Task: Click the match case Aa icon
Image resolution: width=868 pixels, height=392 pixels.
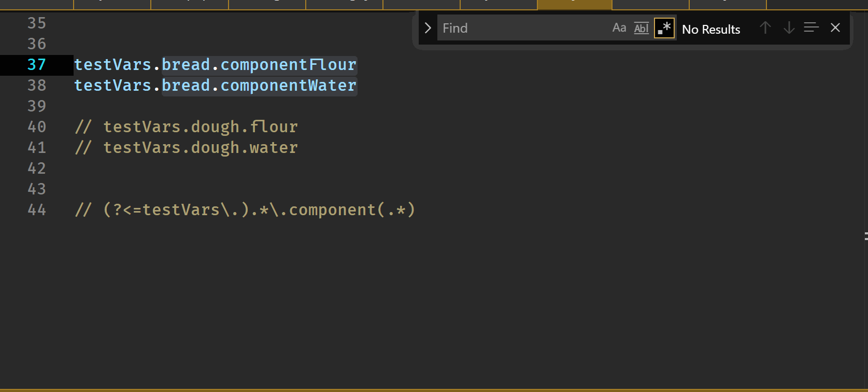Action: [x=619, y=27]
